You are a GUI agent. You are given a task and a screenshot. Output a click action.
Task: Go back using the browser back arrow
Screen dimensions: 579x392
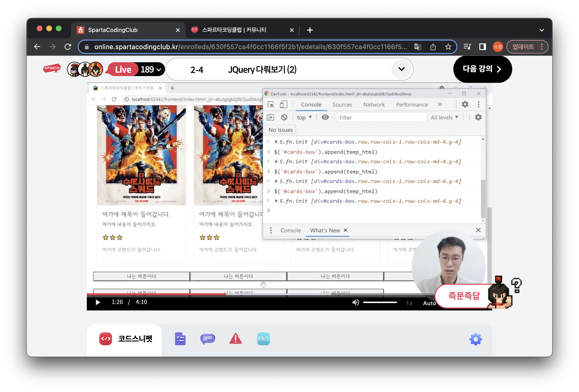[x=37, y=46]
